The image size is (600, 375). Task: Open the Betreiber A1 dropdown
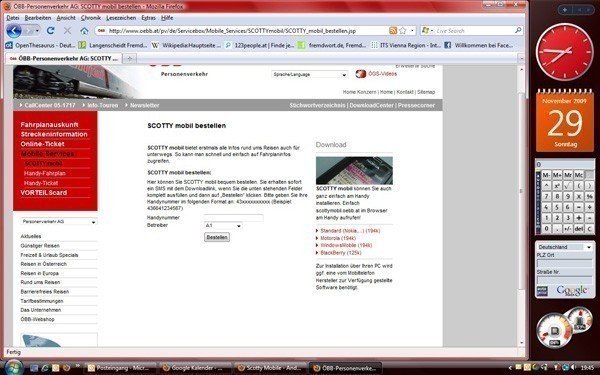tap(223, 226)
